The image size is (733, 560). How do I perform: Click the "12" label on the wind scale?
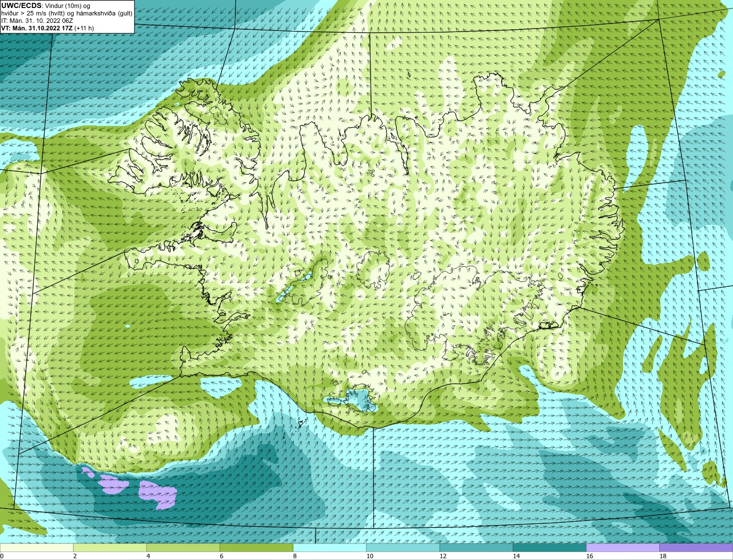point(443,556)
